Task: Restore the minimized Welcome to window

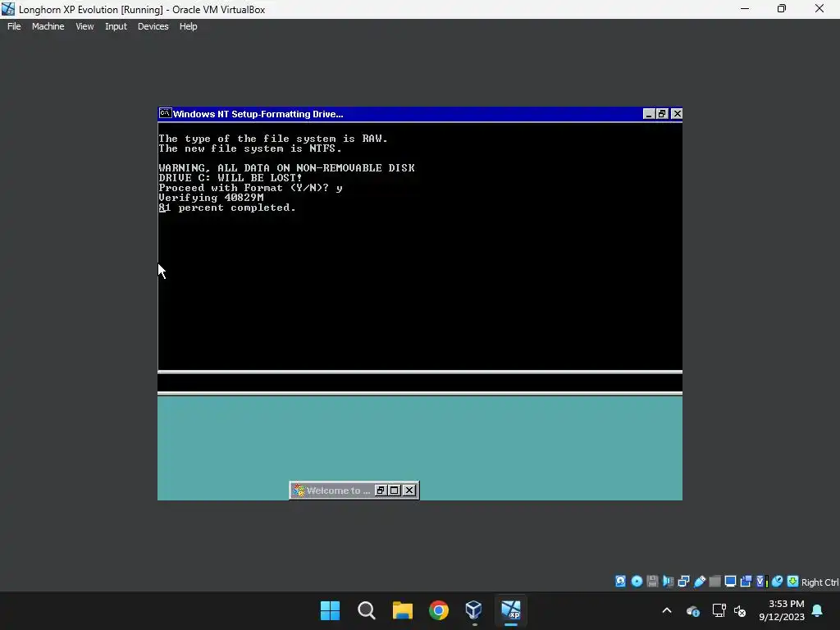Action: pyautogui.click(x=381, y=491)
